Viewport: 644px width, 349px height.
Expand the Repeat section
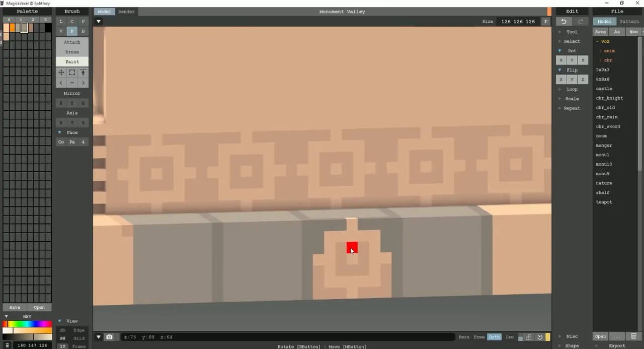pyautogui.click(x=559, y=108)
